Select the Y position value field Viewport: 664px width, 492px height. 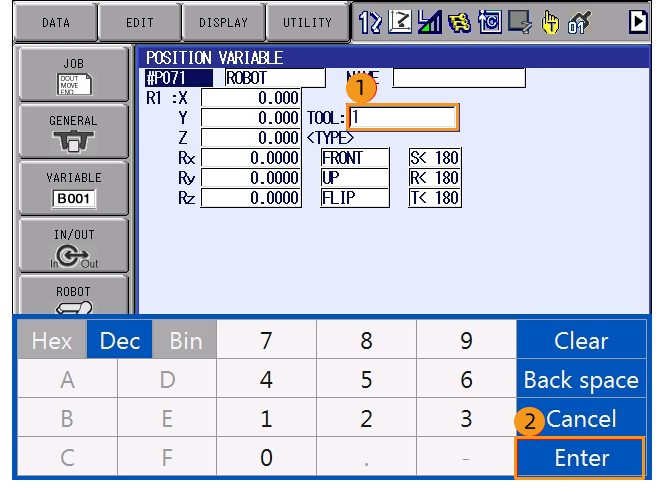251,118
